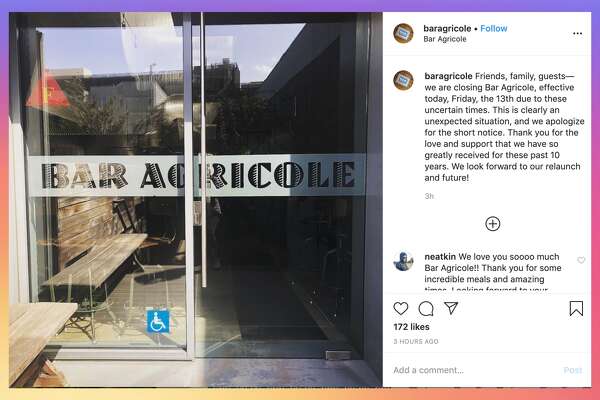Open neatkin's profile avatar

pos(403,261)
